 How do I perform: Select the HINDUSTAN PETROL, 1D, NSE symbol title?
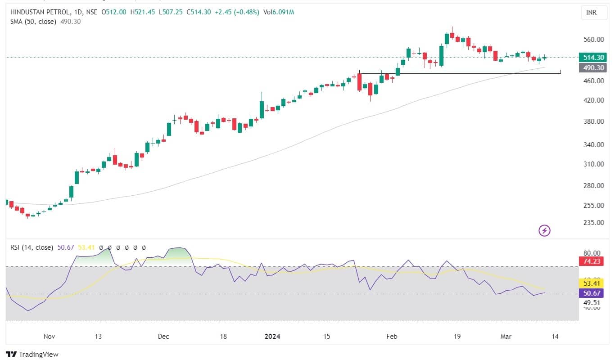tap(54, 13)
